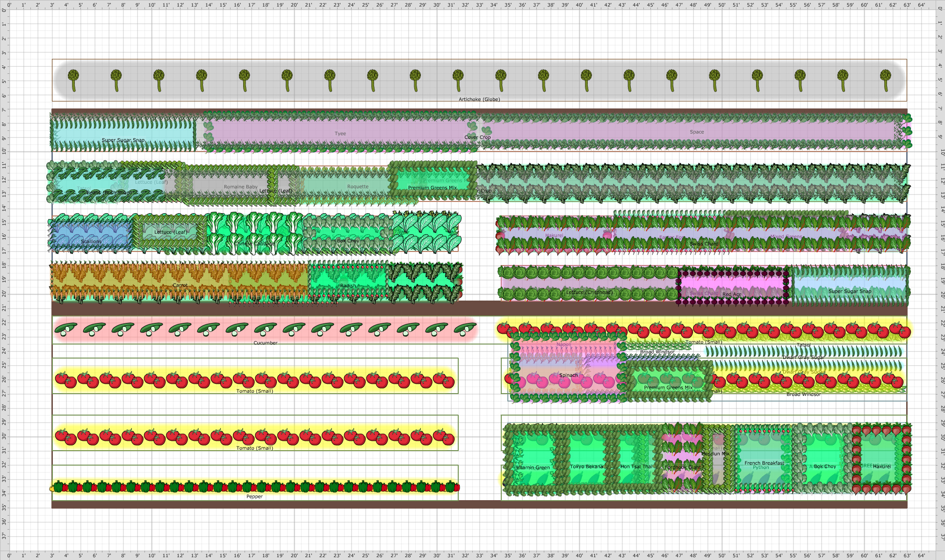Screen dimensions: 945x560
Task: Select the pink 'Red Ace' beet block
Action: (x=733, y=286)
